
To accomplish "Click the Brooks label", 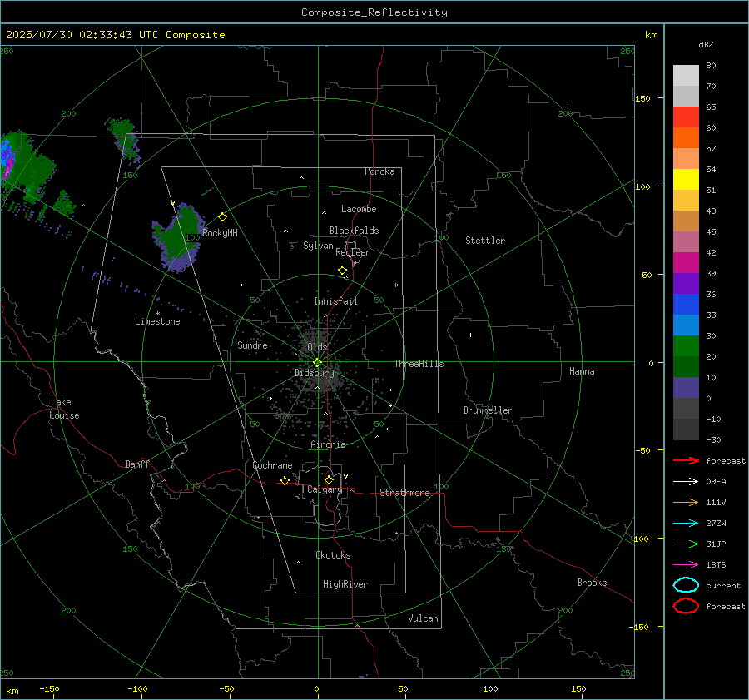I will pyautogui.click(x=592, y=583).
